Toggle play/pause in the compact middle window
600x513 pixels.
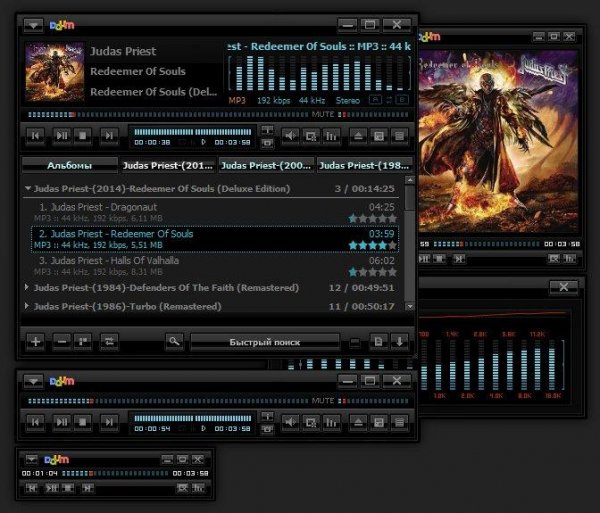(x=62, y=422)
